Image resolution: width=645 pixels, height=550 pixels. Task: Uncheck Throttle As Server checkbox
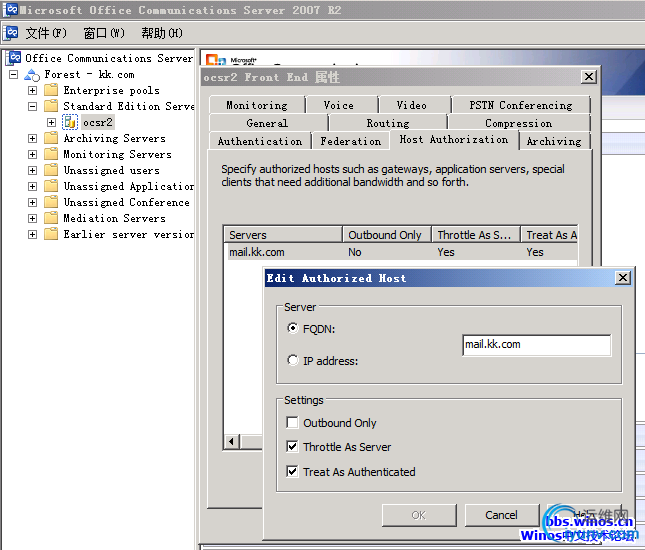pyautogui.click(x=292, y=446)
